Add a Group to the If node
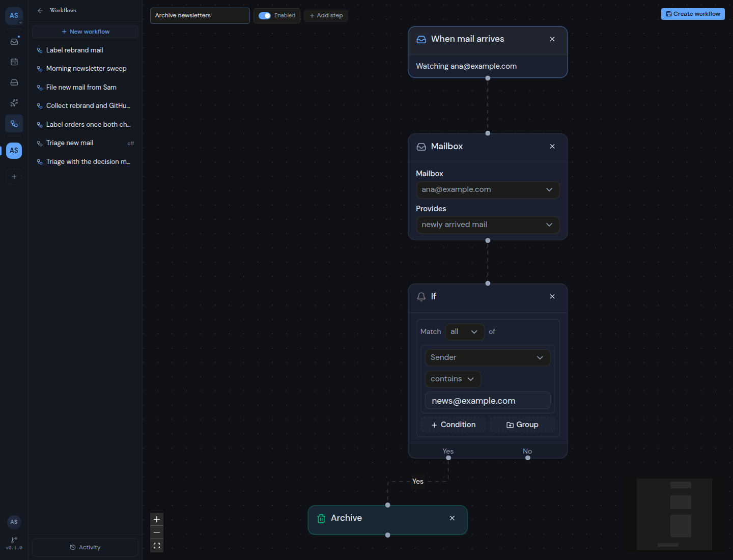The image size is (733, 560). [x=522, y=425]
